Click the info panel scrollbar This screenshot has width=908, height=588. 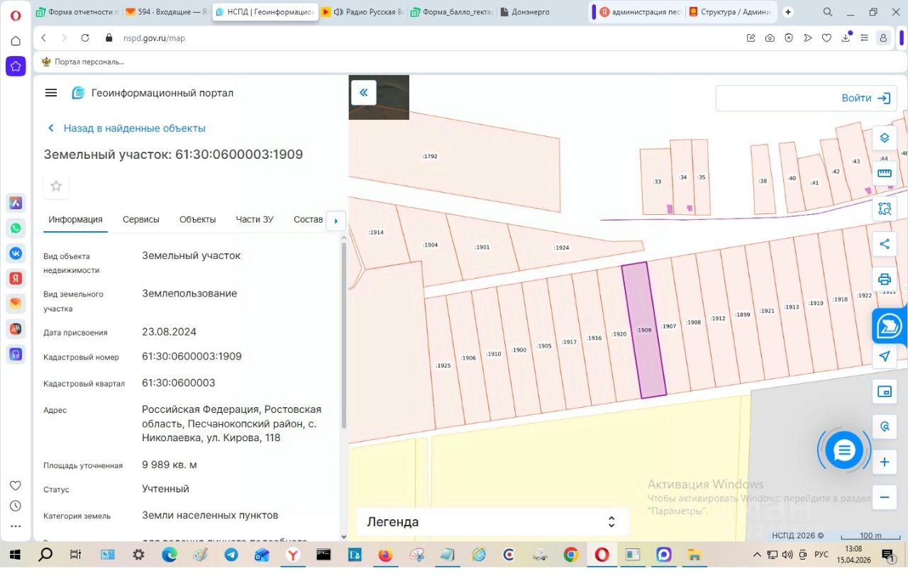(344, 335)
